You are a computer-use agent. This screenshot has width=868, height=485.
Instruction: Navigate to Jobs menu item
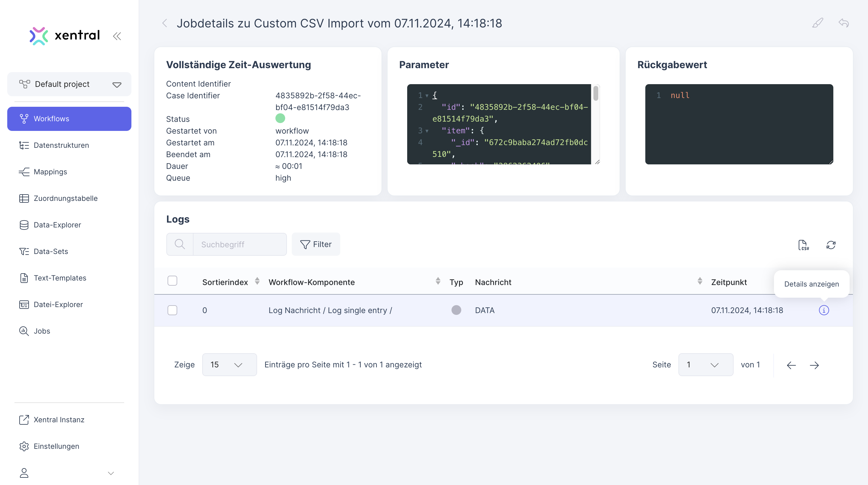[42, 331]
